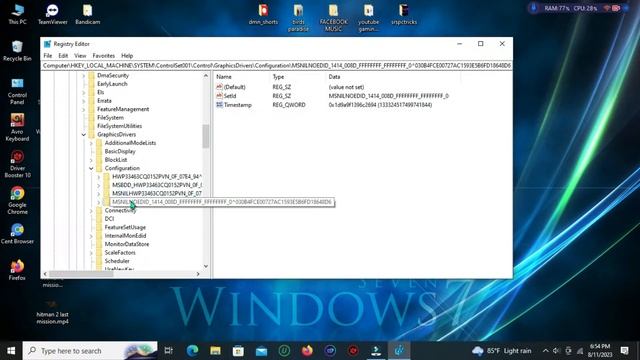Select the Errata key
The image size is (640, 360).
click(x=104, y=100)
